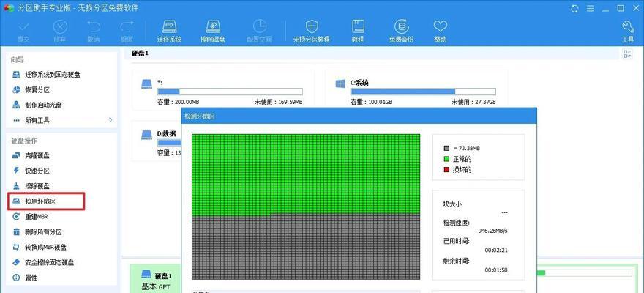Click the 硬盘1 header above the partition cards

pos(140,53)
